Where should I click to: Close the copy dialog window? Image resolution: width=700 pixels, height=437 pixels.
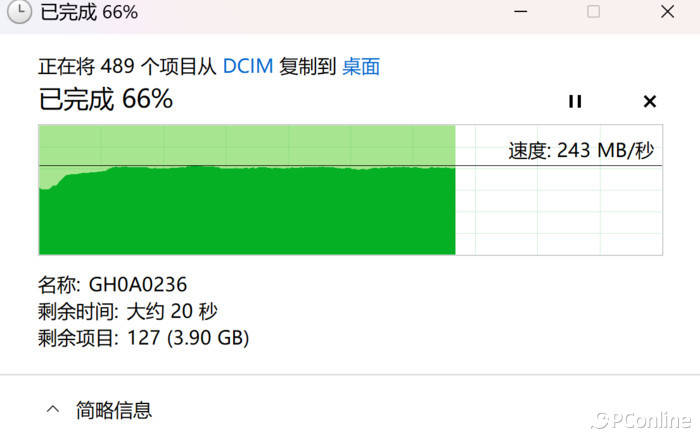click(667, 12)
